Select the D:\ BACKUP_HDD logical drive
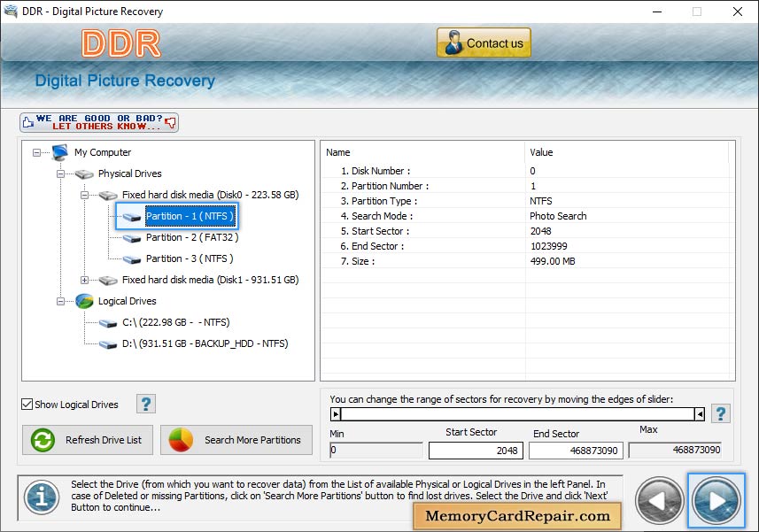The image size is (759, 532). point(205,343)
